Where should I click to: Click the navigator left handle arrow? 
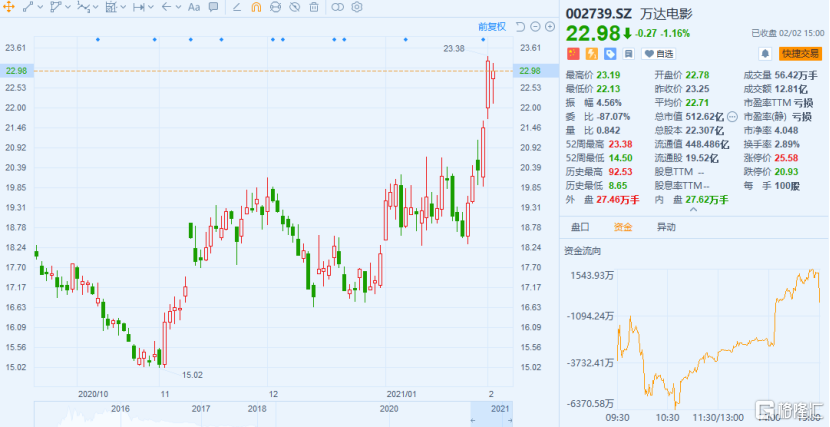tap(473, 421)
